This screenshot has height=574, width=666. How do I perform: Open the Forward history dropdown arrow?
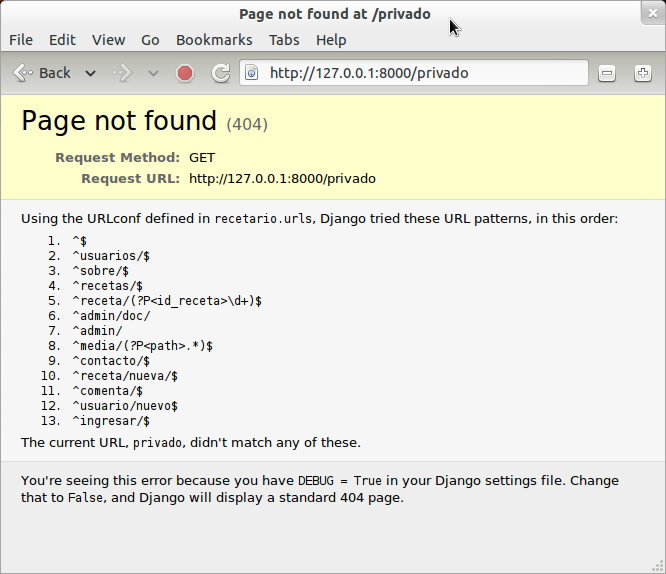[x=153, y=74]
